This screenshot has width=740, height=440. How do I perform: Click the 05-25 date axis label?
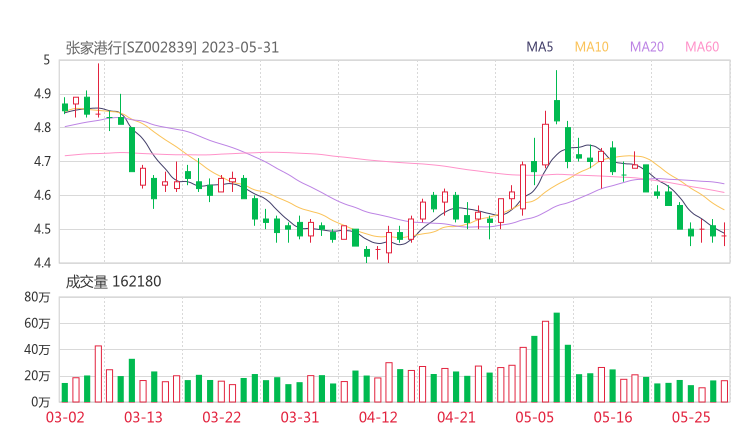pyautogui.click(x=691, y=417)
